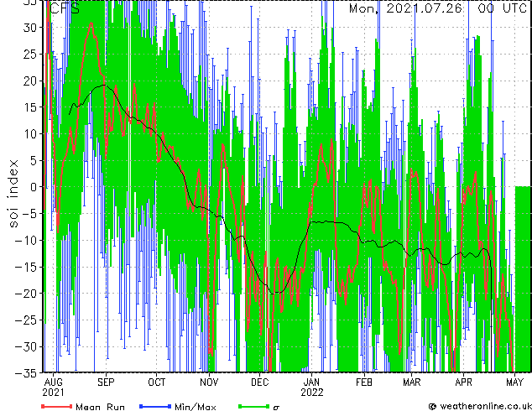Select the DEC axis label
This screenshot has height=411, width=532.
click(x=260, y=382)
